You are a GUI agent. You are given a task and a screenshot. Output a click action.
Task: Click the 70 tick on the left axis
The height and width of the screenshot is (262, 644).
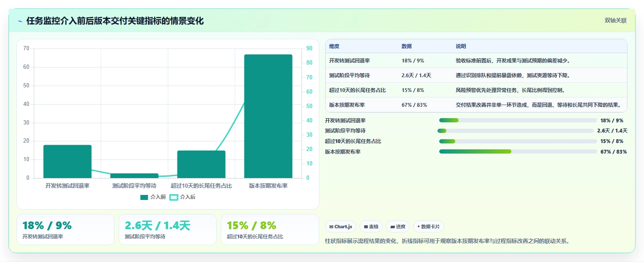(26, 49)
